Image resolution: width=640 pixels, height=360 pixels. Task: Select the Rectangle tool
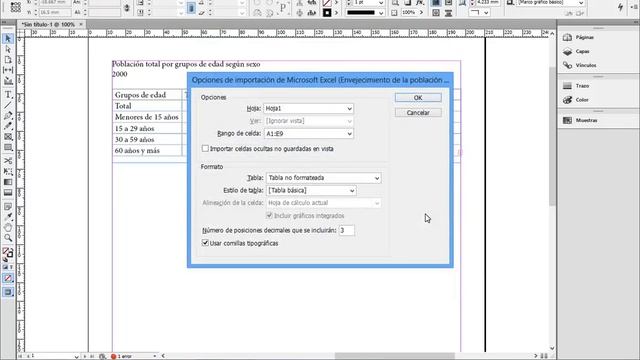coord(8,147)
